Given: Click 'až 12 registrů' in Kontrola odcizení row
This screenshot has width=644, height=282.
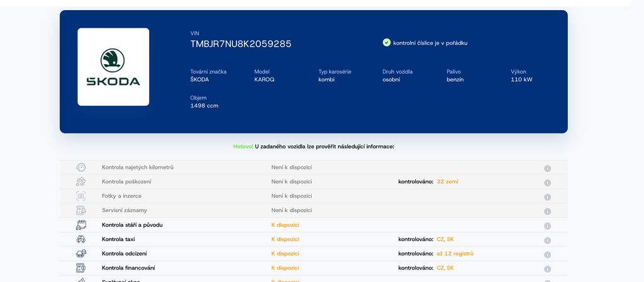Looking at the screenshot, I should click(x=455, y=254).
